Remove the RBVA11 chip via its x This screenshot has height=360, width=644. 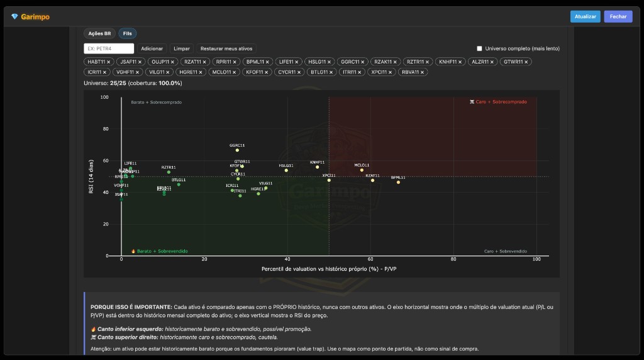tap(422, 72)
